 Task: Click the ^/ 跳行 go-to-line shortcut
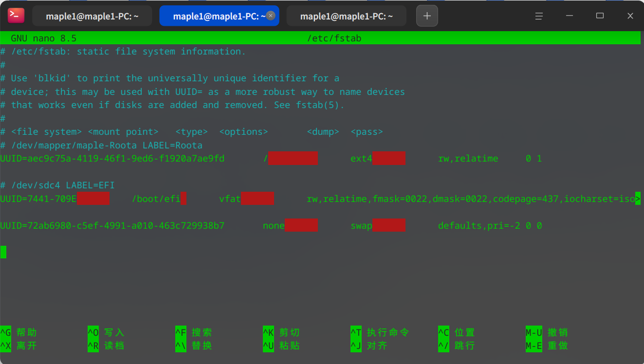click(457, 346)
